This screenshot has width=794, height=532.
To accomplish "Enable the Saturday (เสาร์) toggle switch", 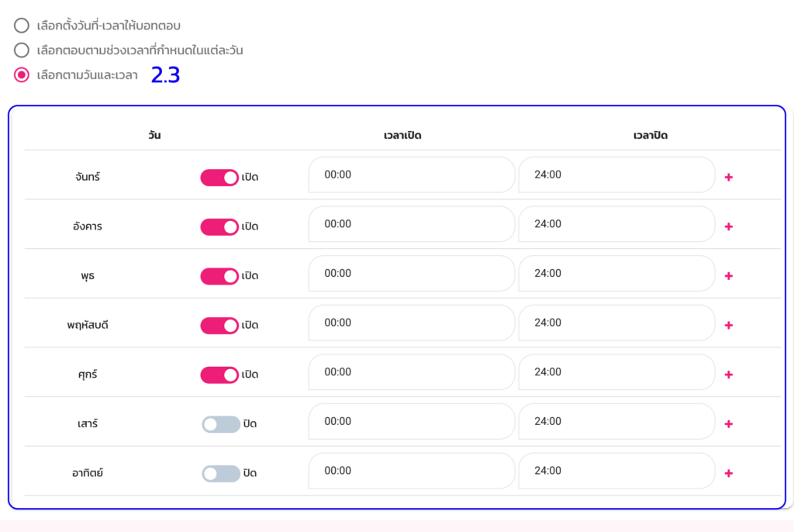I will [x=221, y=424].
